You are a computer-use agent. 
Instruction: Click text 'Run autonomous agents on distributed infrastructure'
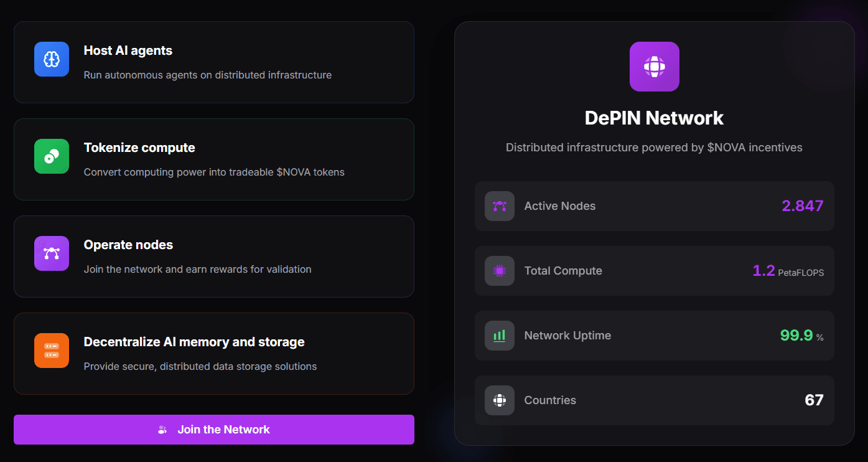point(208,75)
